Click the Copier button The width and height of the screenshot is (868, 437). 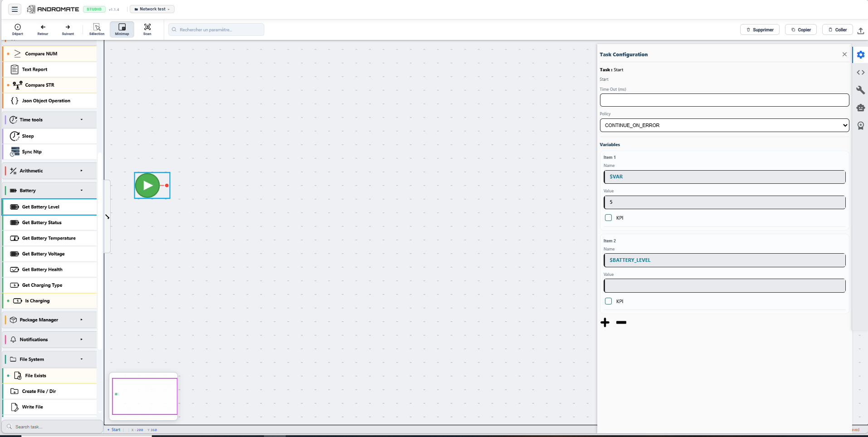tap(801, 30)
